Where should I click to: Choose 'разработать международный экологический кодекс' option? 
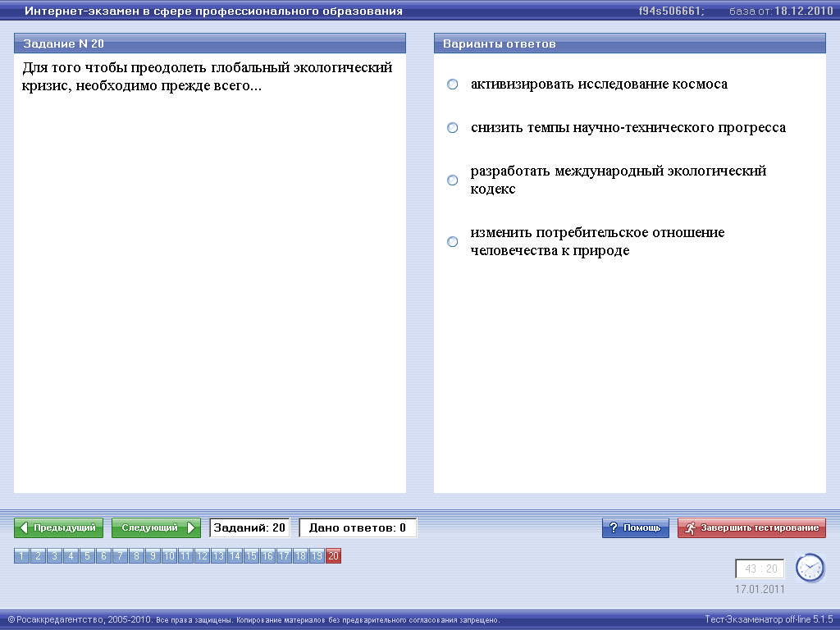coord(453,180)
